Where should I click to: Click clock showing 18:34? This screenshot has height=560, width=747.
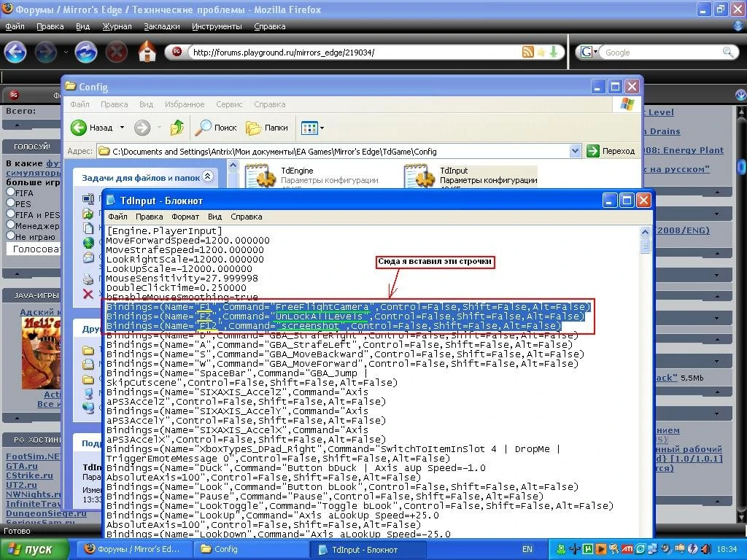[727, 549]
